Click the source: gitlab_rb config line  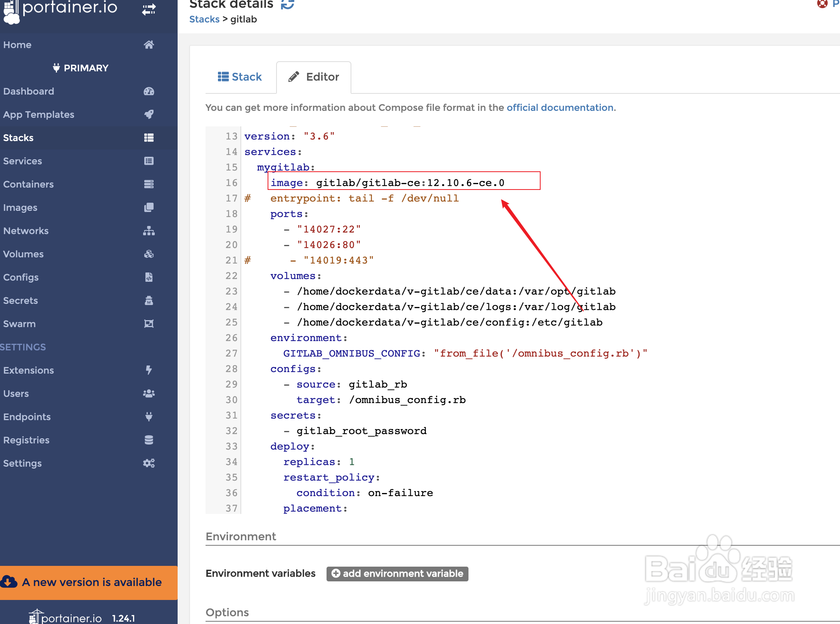click(x=346, y=384)
